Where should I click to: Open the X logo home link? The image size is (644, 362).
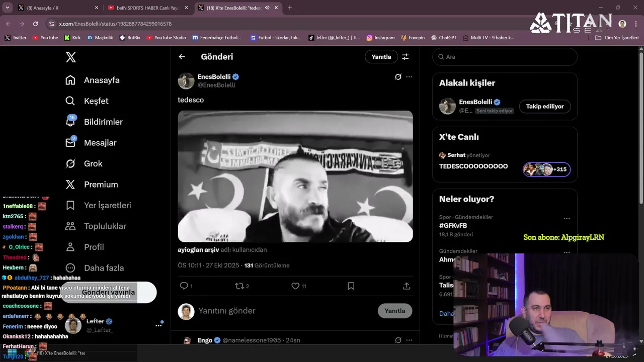coord(71,57)
